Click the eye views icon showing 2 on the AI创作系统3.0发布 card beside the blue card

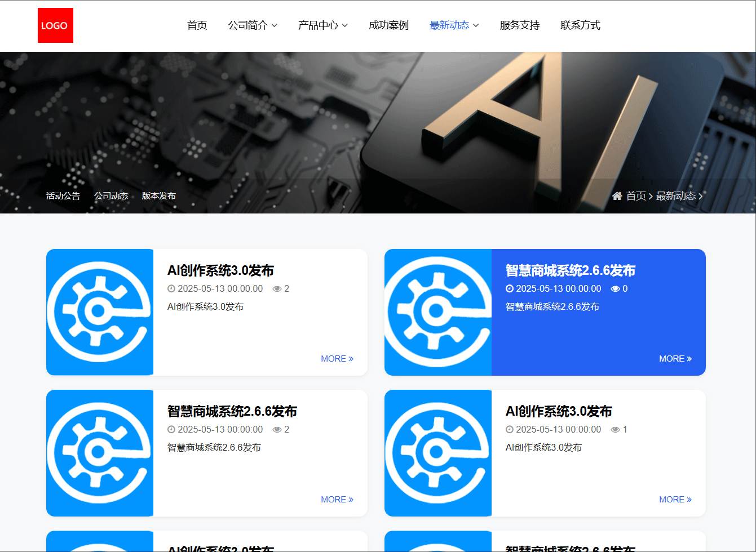pos(277,289)
